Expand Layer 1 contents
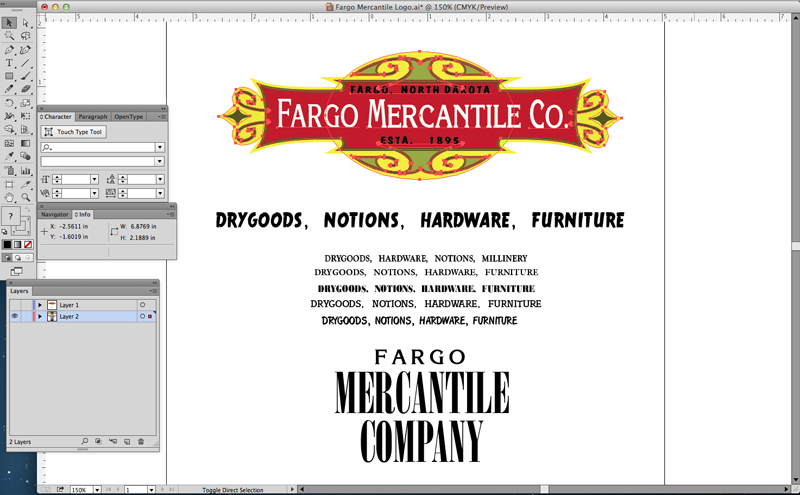 (39, 305)
